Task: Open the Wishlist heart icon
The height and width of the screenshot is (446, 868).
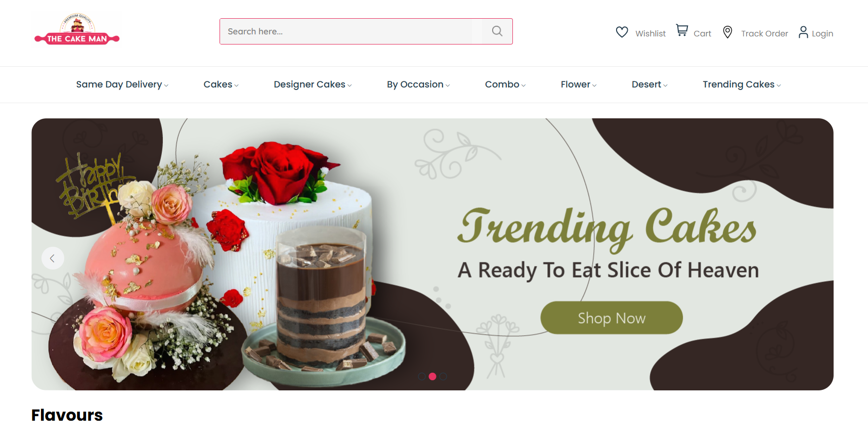Action: pos(622,32)
